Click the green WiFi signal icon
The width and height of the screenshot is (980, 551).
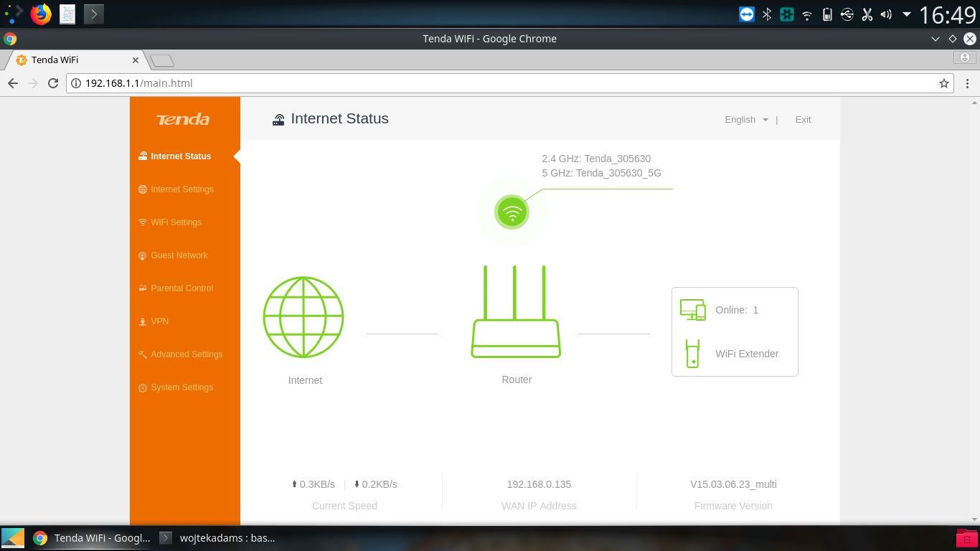coord(512,212)
